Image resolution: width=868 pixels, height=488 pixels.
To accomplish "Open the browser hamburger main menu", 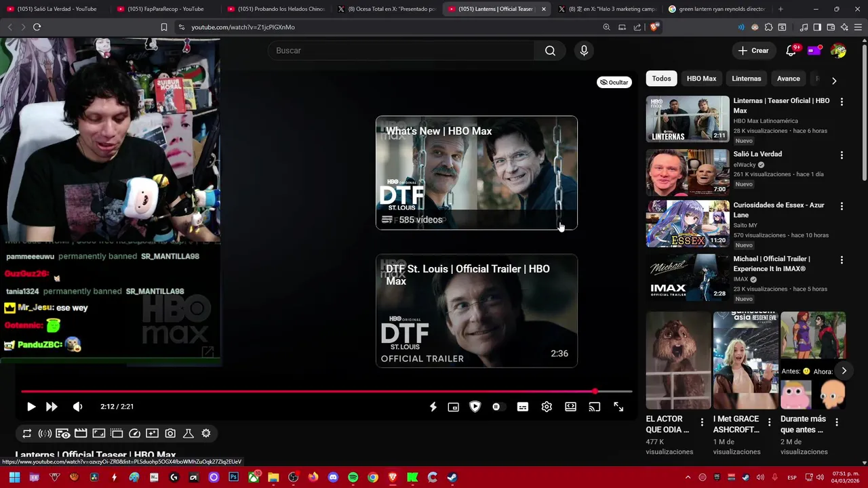I will 858,27.
